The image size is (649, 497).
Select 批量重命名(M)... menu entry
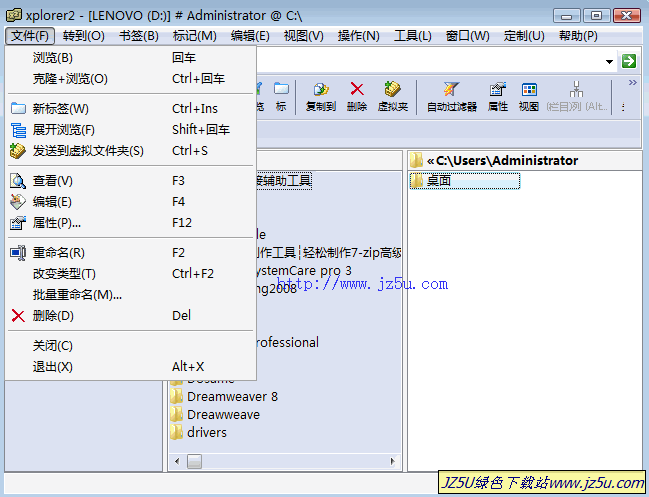click(x=77, y=294)
